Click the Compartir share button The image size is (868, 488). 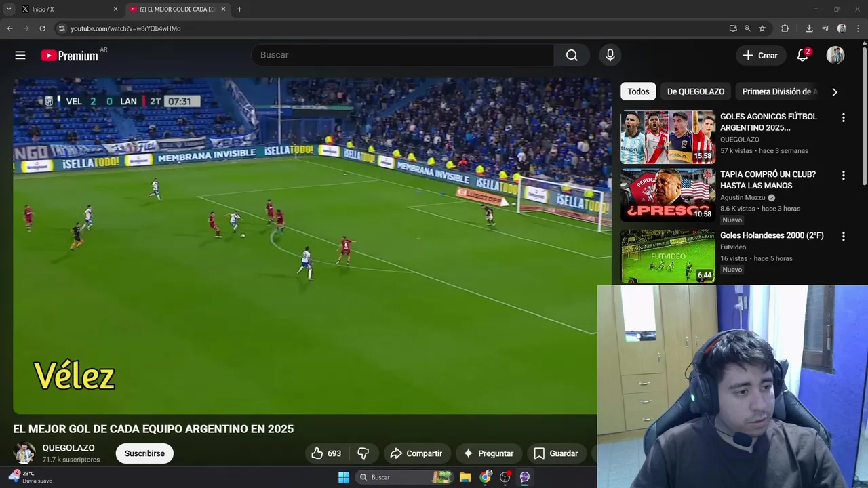pos(417,453)
